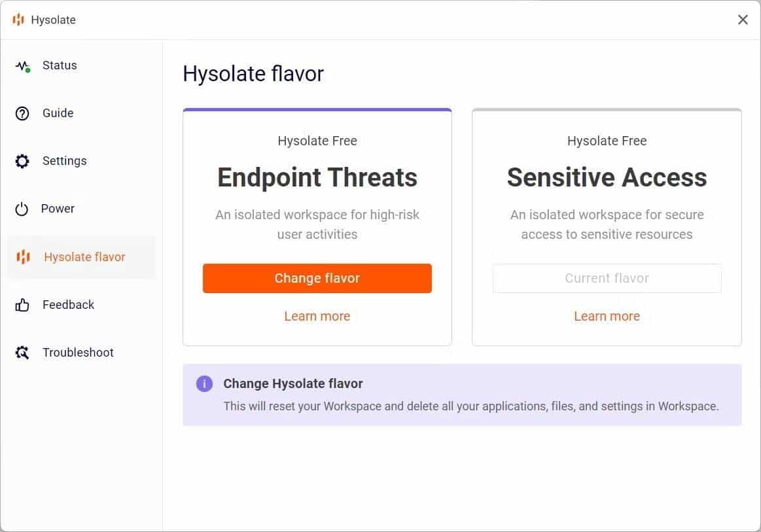This screenshot has height=532, width=761.
Task: Select the Status menu entry
Action: click(x=59, y=65)
